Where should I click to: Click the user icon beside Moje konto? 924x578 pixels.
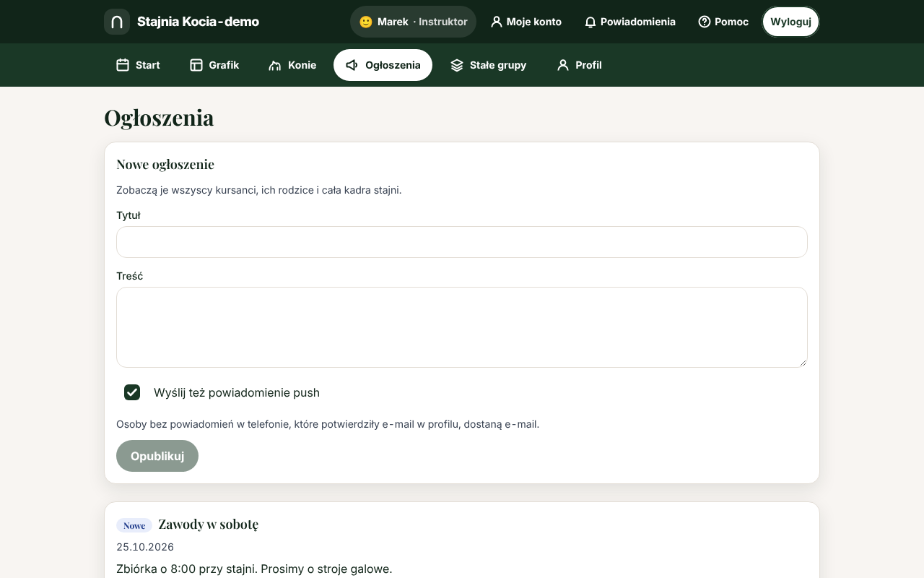click(x=496, y=22)
